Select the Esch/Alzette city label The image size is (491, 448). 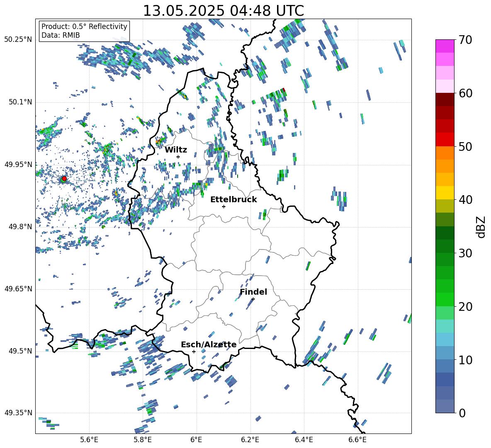point(209,344)
